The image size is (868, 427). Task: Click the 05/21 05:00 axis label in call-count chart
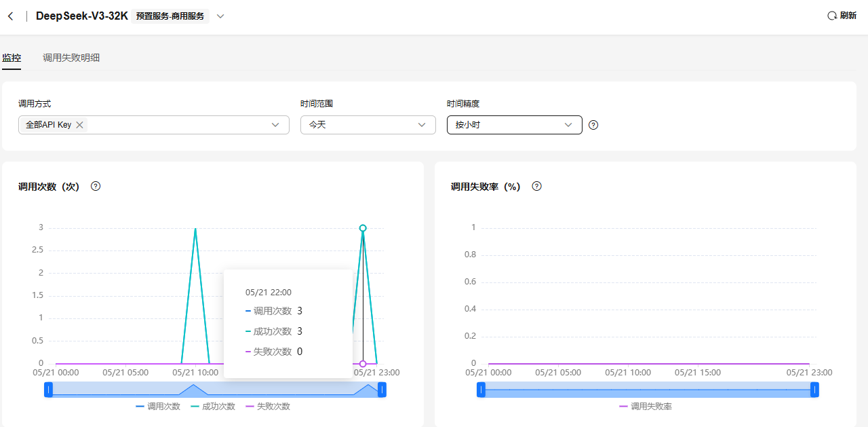[x=125, y=372]
